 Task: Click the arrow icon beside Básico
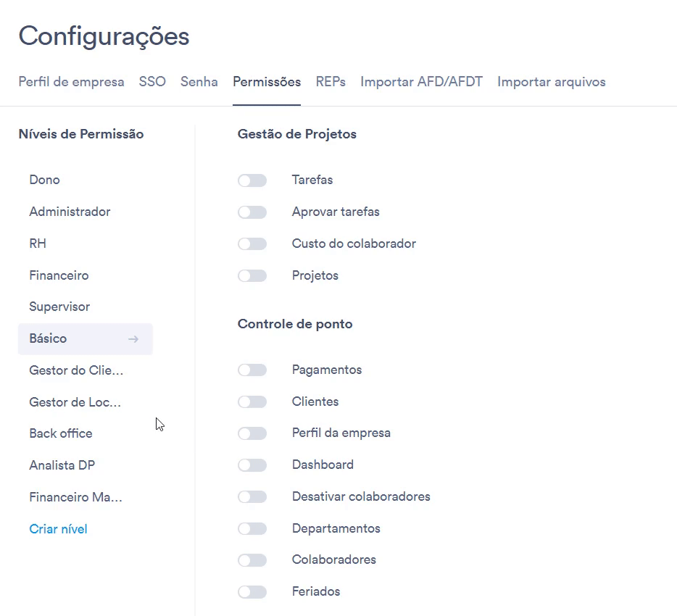[x=133, y=339]
